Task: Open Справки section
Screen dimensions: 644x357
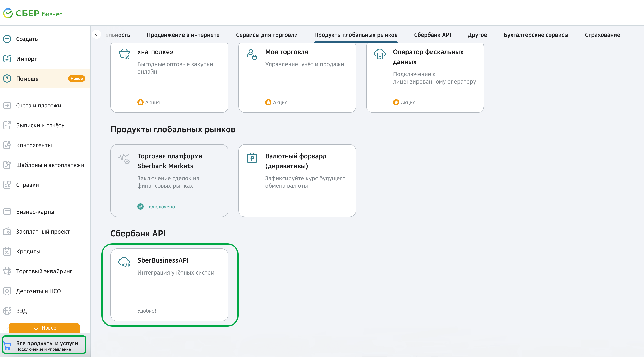Action: tap(45, 185)
